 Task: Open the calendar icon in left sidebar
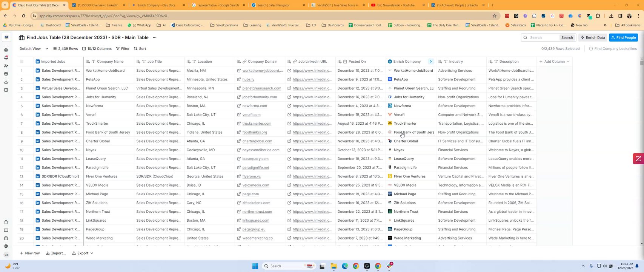6,238
